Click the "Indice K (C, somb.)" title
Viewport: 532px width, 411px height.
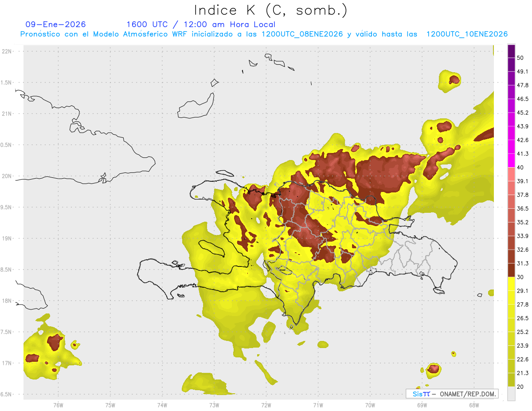271,10
